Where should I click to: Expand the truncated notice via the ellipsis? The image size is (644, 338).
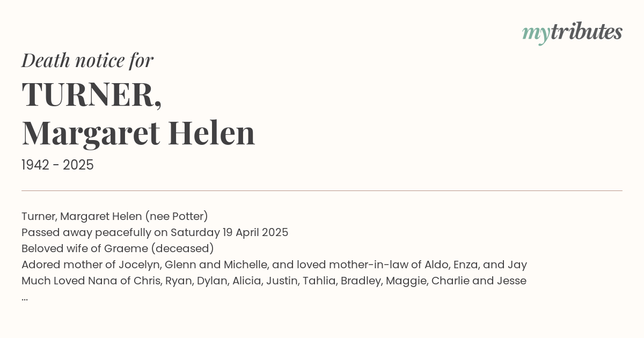(x=25, y=297)
